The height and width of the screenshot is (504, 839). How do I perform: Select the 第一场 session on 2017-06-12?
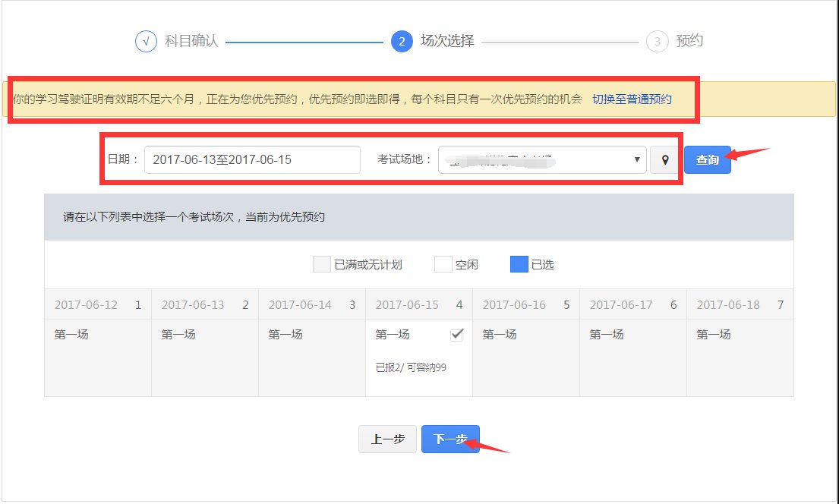[98, 358]
